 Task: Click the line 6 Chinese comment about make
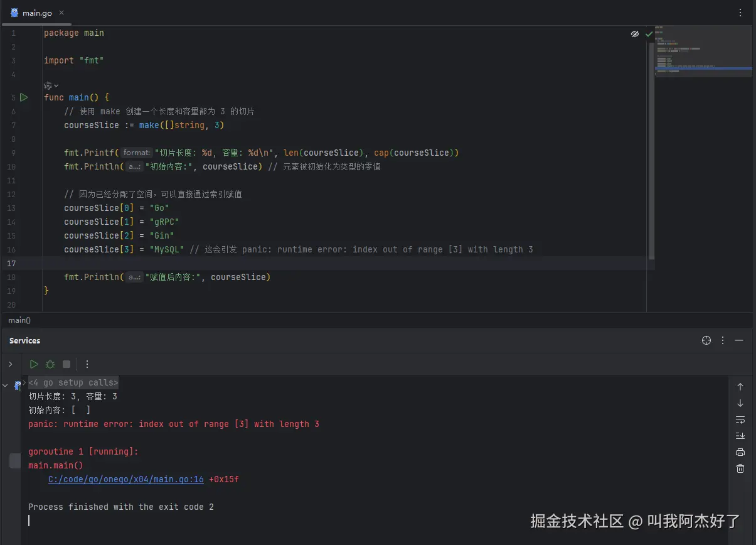point(159,111)
